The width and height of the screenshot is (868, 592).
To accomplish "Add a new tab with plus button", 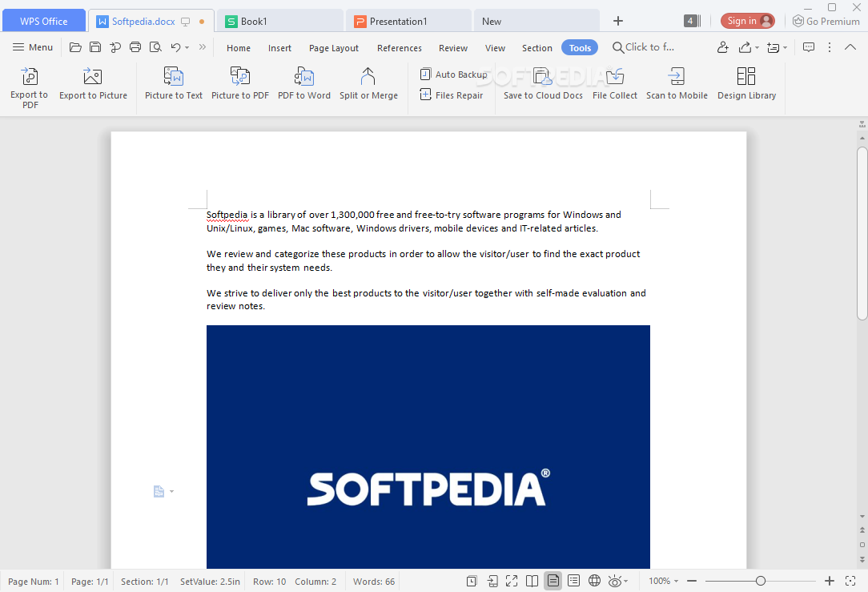I will pyautogui.click(x=618, y=21).
